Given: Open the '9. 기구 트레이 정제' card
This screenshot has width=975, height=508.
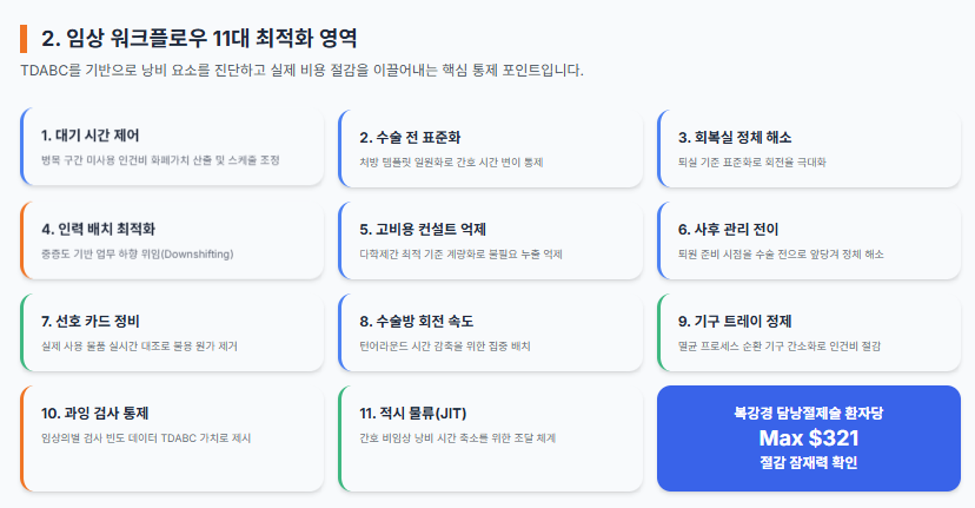Looking at the screenshot, I should 809,332.
